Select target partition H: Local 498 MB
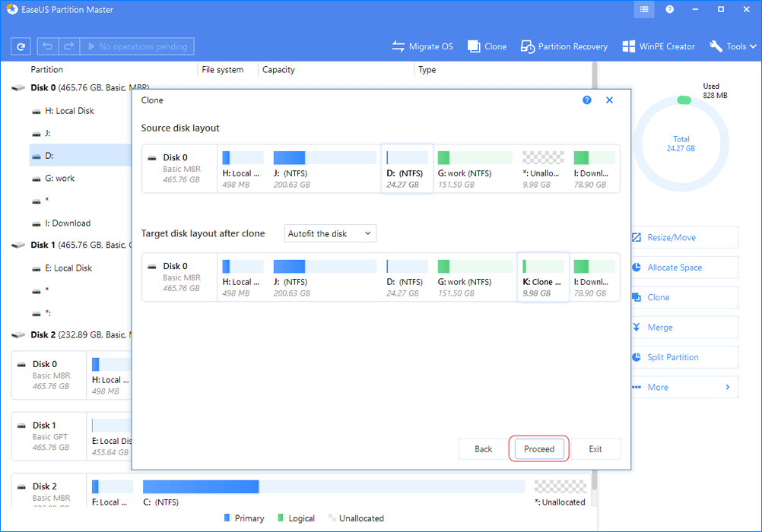This screenshot has height=532, width=762. [243, 277]
